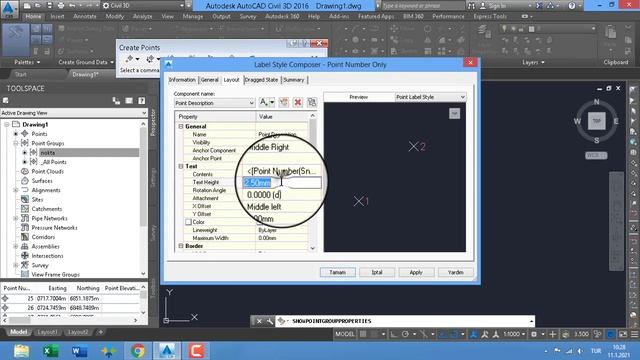Image resolution: width=640 pixels, height=360 pixels.
Task: Switch to the Layout1 drawing tab
Action: click(x=47, y=332)
